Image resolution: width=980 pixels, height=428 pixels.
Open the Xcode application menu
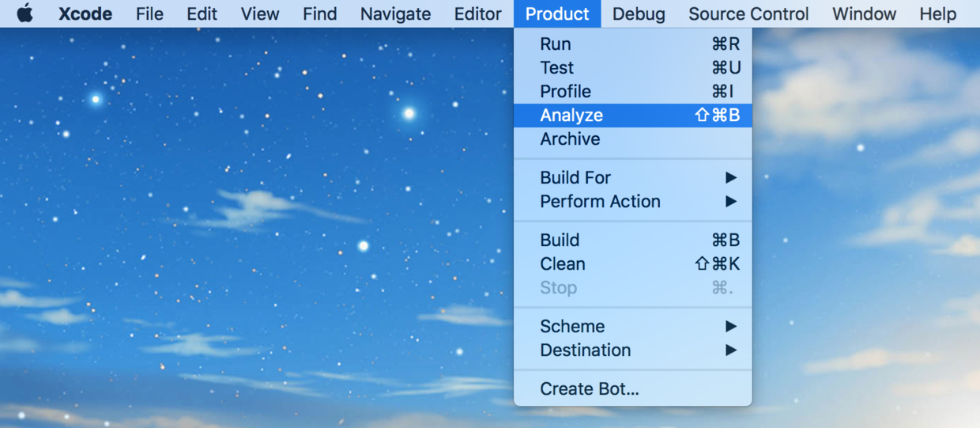[85, 13]
